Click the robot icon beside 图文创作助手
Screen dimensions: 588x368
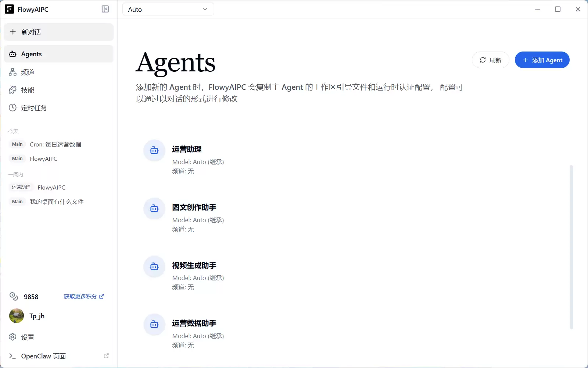(154, 208)
